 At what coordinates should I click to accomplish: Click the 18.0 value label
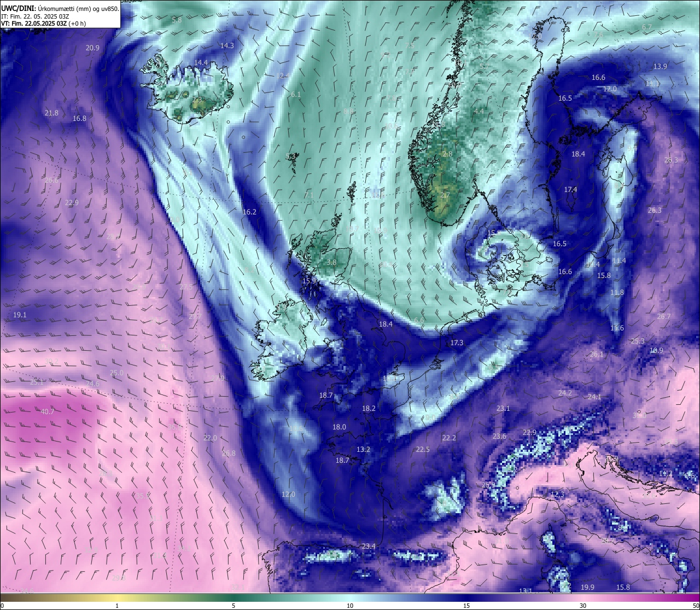point(339,427)
